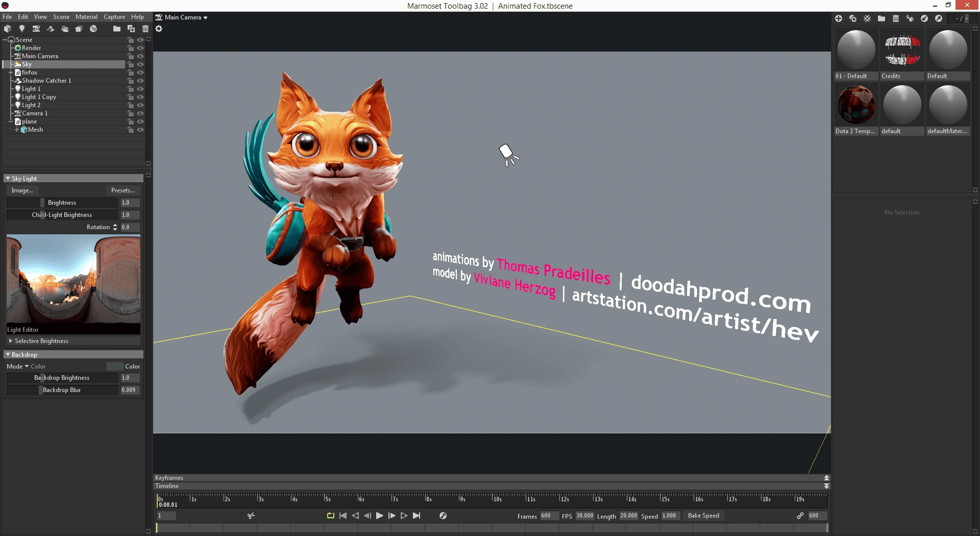The height and width of the screenshot is (536, 980).
Task: Open sky Presets... button
Action: 123,190
